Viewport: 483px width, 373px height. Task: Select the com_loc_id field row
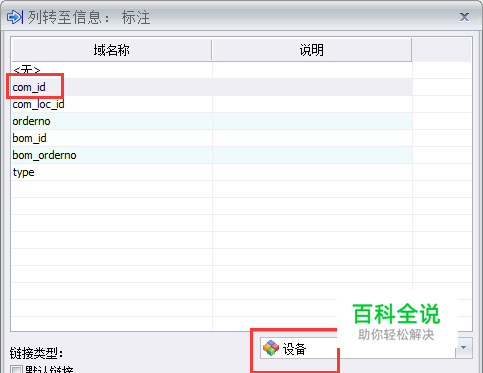pos(212,104)
